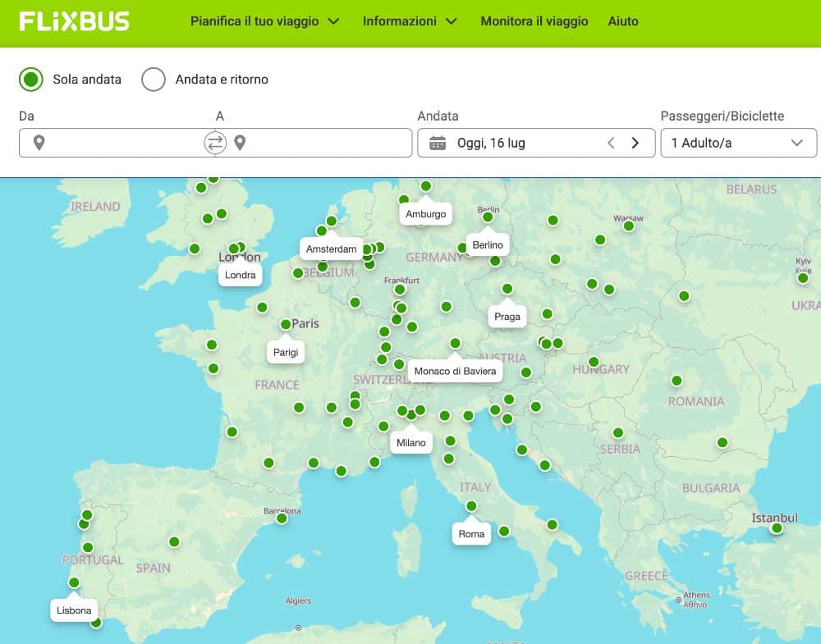Image resolution: width=821 pixels, height=644 pixels.
Task: Select Londra map label
Action: pyautogui.click(x=241, y=275)
